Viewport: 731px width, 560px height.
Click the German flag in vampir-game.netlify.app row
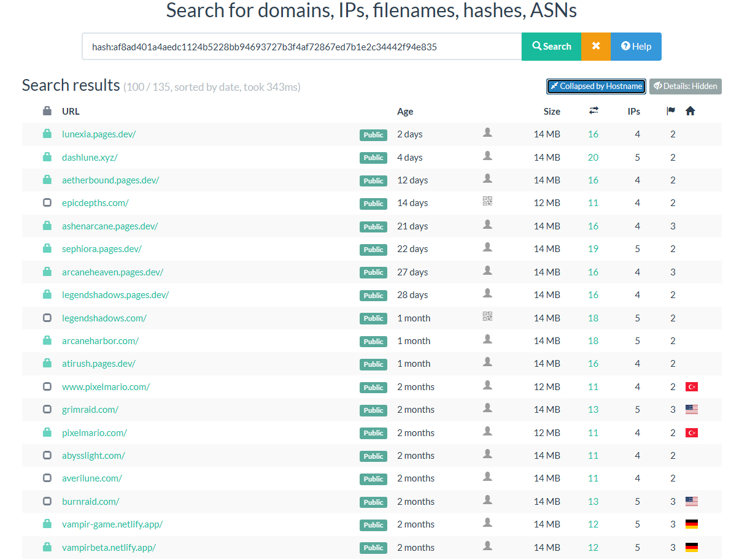pos(692,524)
